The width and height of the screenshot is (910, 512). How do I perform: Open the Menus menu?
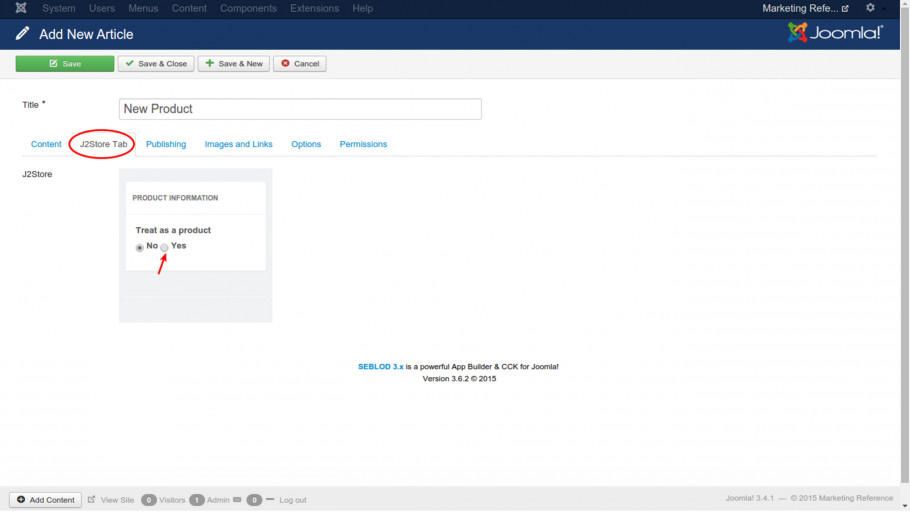143,8
